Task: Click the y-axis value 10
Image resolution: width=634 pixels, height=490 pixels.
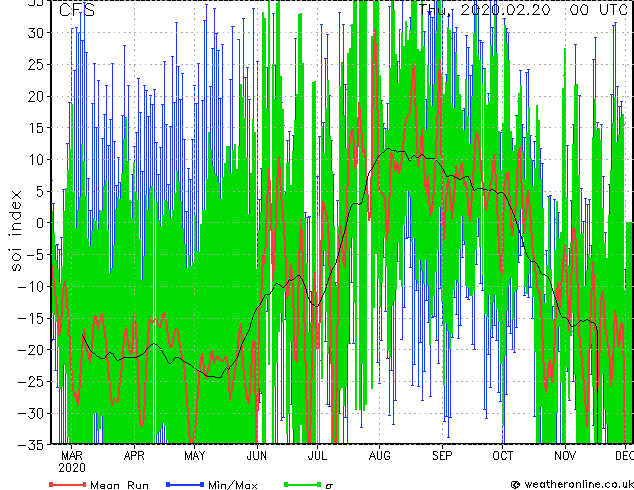Action: [36, 159]
